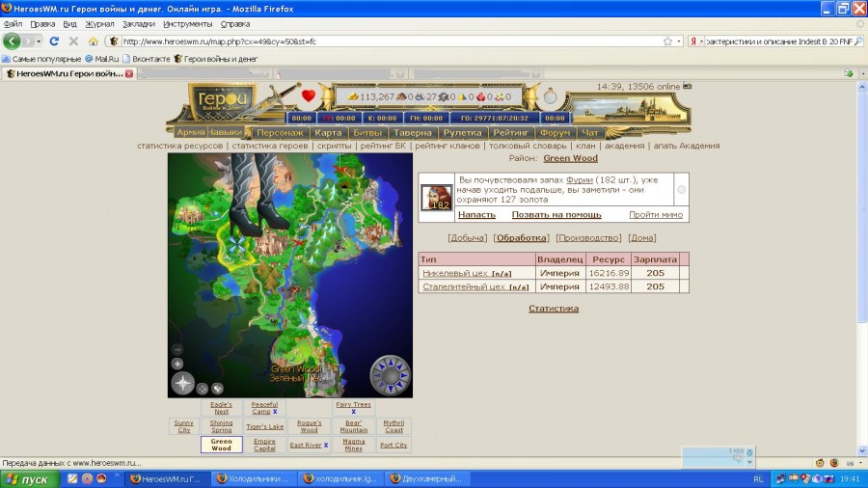Stop loading with the X toolbar icon
This screenshot has height=488, width=868.
click(x=73, y=41)
